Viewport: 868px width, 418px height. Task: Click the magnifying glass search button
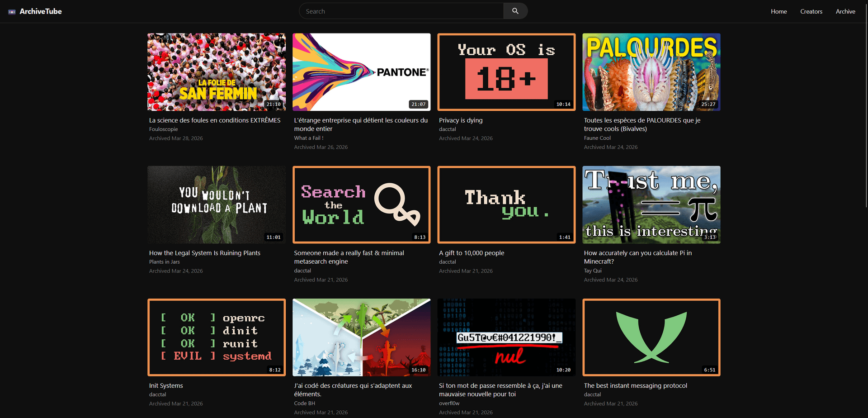(x=515, y=11)
